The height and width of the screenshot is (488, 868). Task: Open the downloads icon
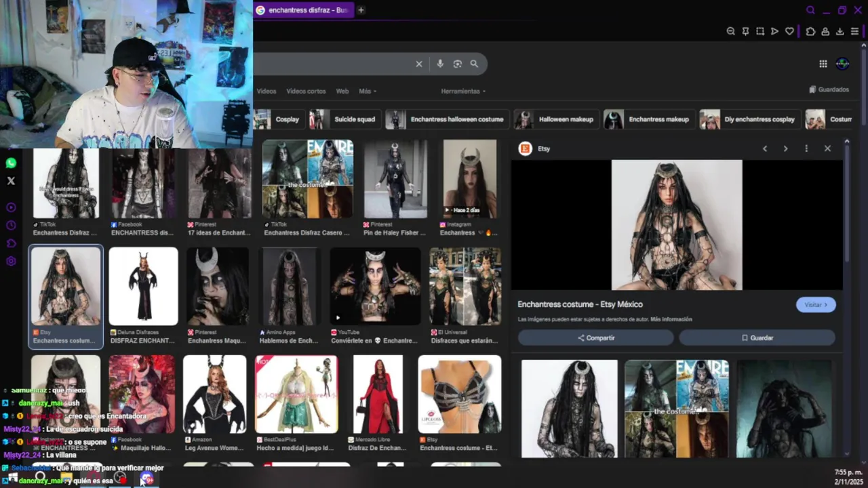pos(840,31)
